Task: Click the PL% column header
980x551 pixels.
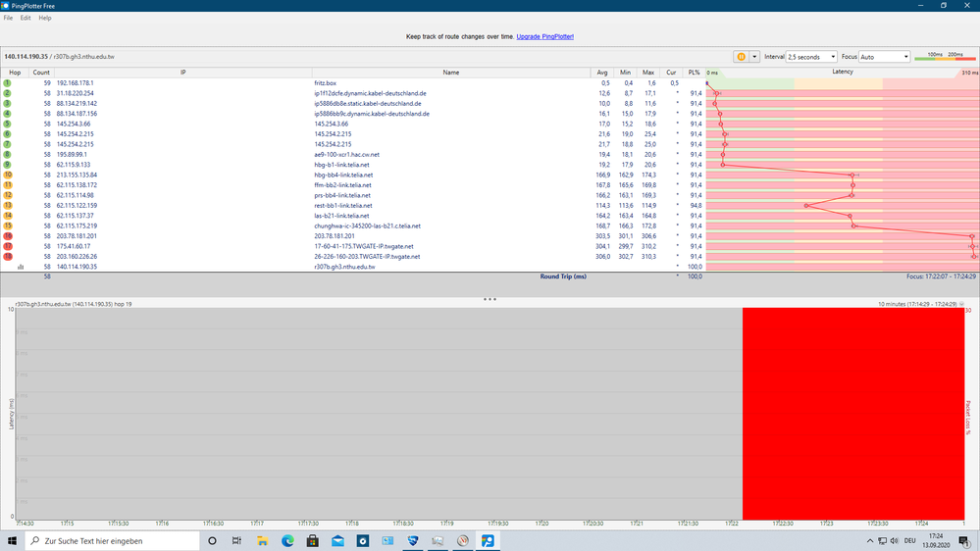Action: (x=694, y=73)
